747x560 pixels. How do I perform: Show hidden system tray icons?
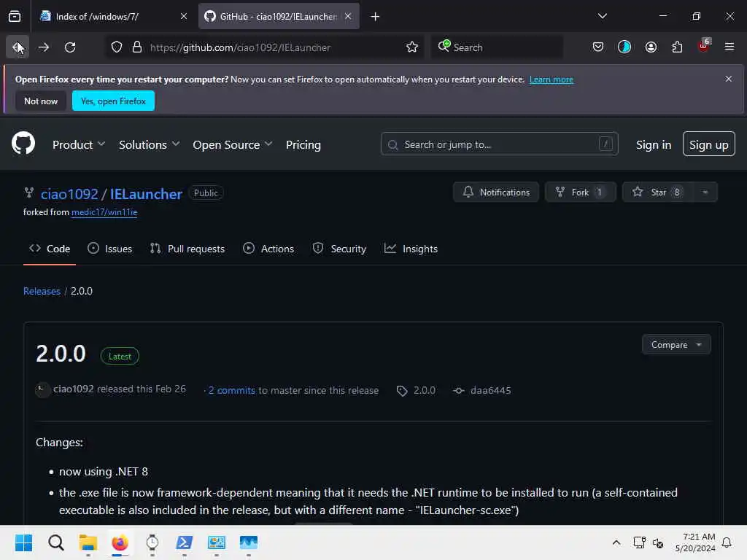tap(616, 542)
